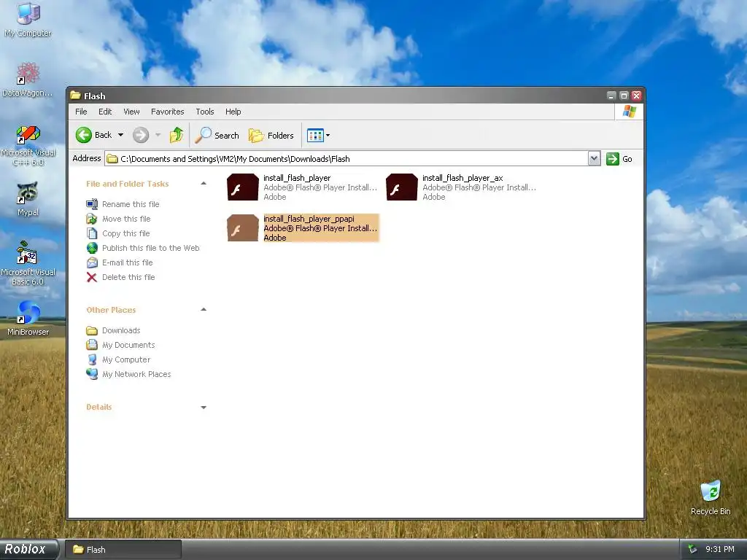747x560 pixels.
Task: Click Rename this file
Action: coord(131,204)
